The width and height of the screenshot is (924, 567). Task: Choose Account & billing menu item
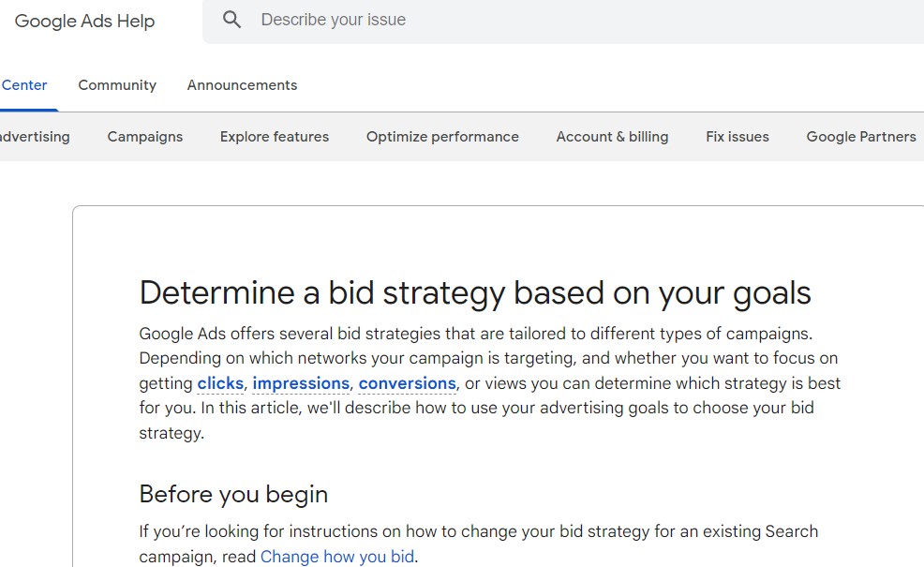[x=612, y=137]
